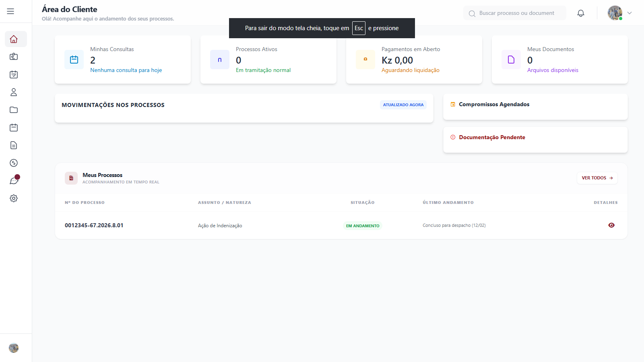
Task: Expand the user profile dropdown chevron
Action: coord(630,13)
